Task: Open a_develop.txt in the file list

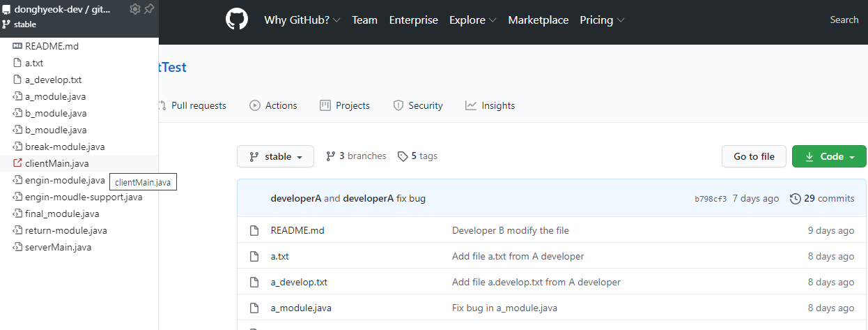Action: point(299,282)
